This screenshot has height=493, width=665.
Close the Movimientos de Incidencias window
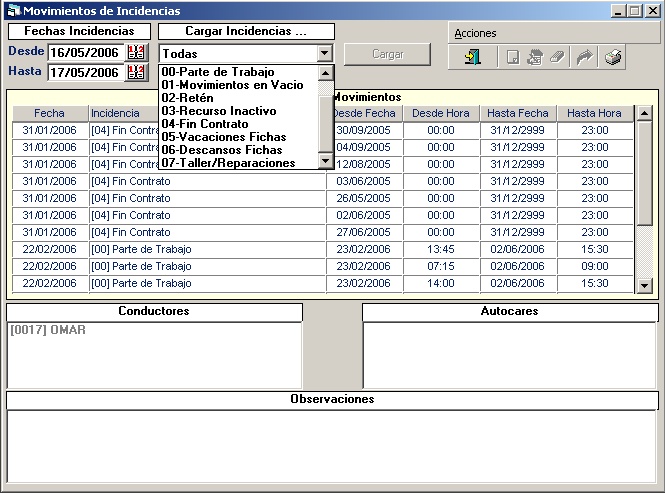click(x=652, y=11)
